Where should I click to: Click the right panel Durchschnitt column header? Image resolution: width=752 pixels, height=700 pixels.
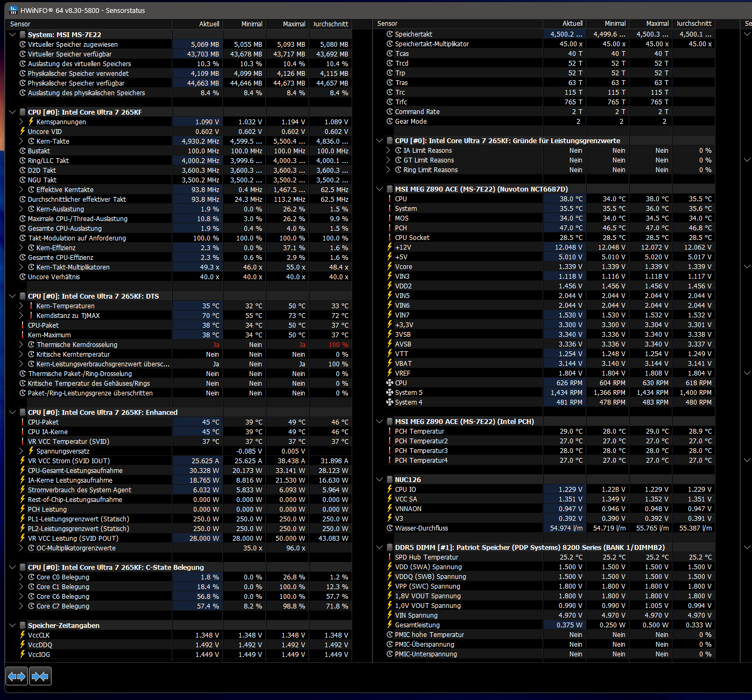click(694, 24)
